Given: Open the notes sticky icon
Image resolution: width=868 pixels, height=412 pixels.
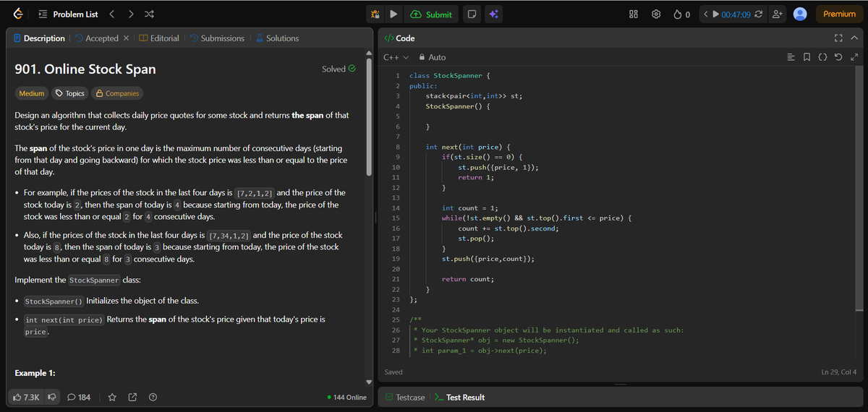Looking at the screenshot, I should point(472,14).
